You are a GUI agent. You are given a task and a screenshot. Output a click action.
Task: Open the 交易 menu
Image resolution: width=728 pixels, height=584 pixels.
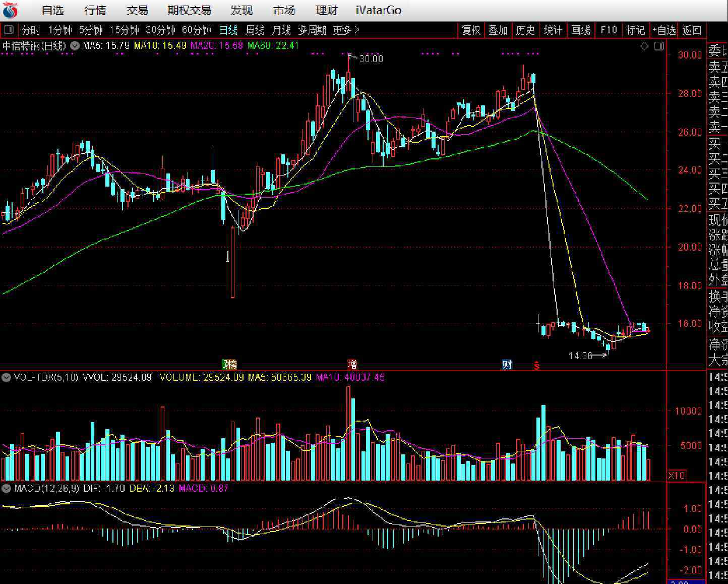click(x=137, y=11)
